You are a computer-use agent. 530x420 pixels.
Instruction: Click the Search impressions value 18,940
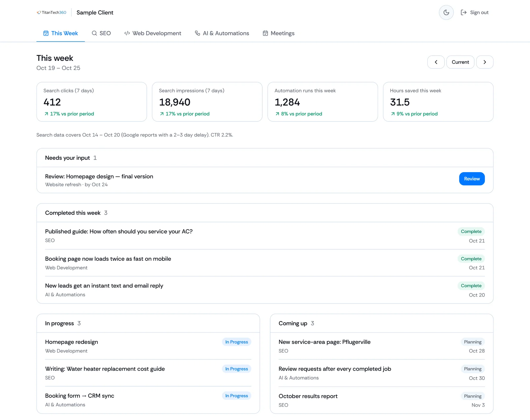[175, 102]
